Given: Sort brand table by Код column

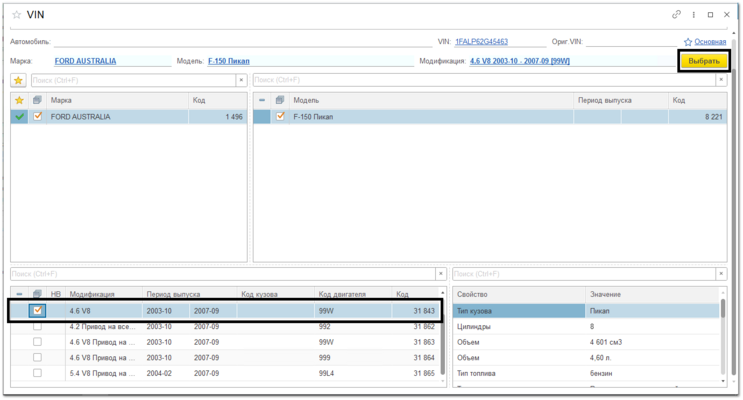Looking at the screenshot, I should pos(217,100).
